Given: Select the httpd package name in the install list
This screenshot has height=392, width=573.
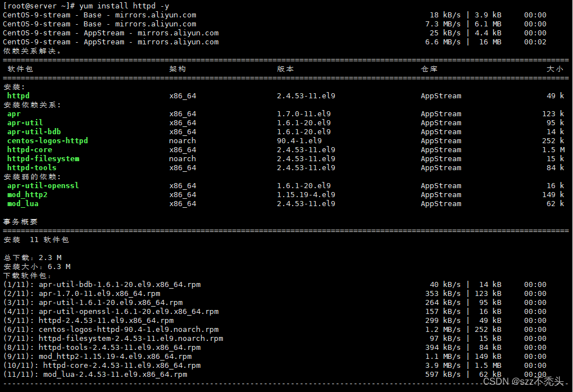Looking at the screenshot, I should coord(18,95).
